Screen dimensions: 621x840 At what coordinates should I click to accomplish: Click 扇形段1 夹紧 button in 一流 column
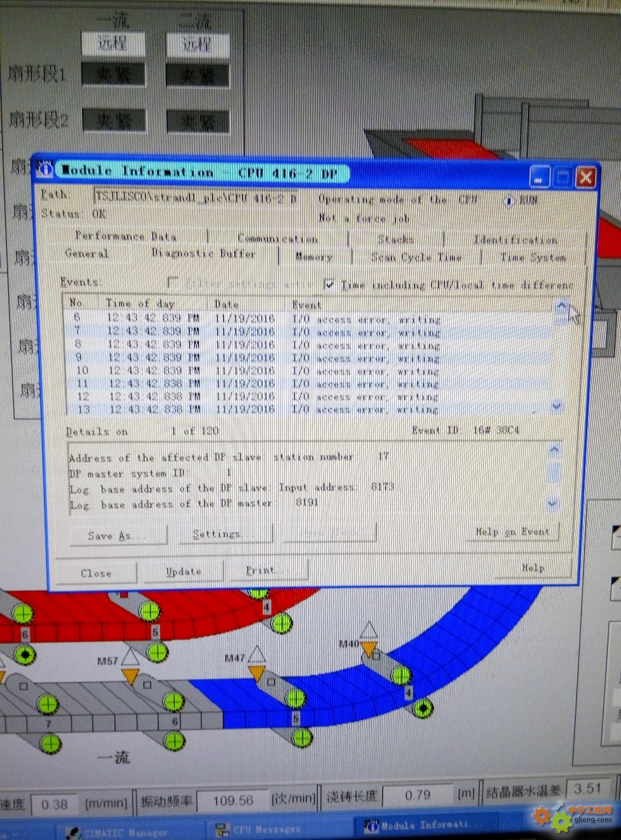click(113, 74)
